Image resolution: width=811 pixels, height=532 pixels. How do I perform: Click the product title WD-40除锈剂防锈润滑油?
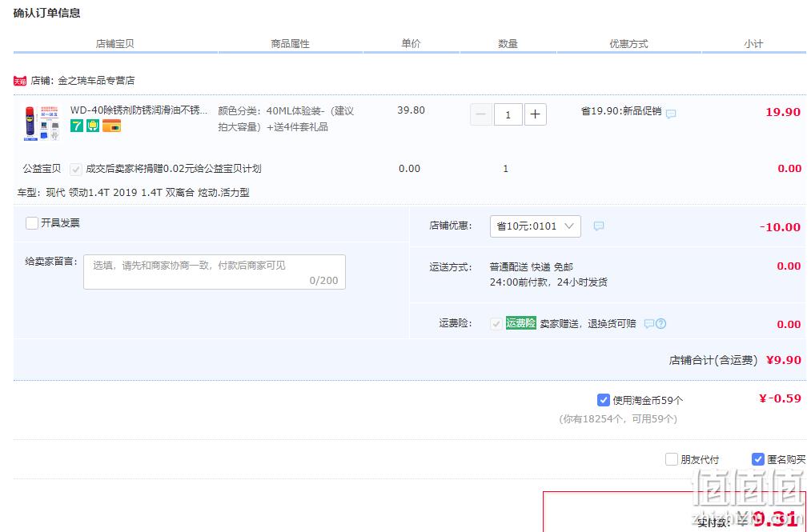coord(139,110)
